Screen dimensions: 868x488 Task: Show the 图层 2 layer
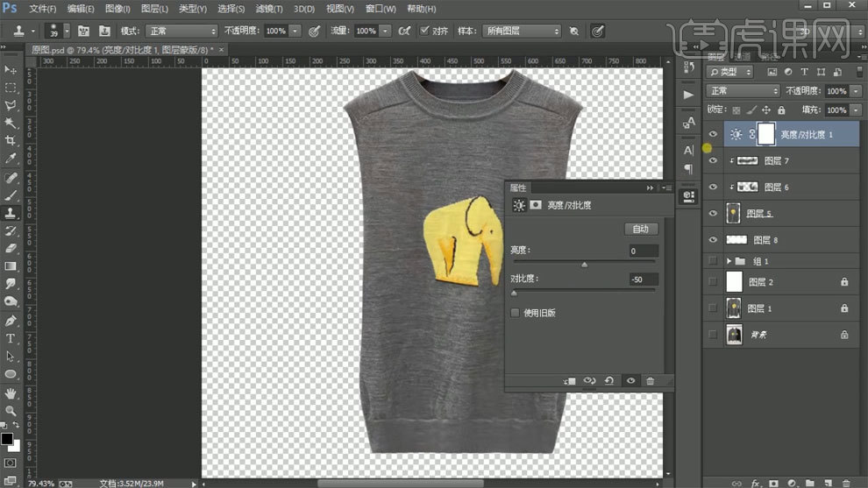(x=713, y=282)
